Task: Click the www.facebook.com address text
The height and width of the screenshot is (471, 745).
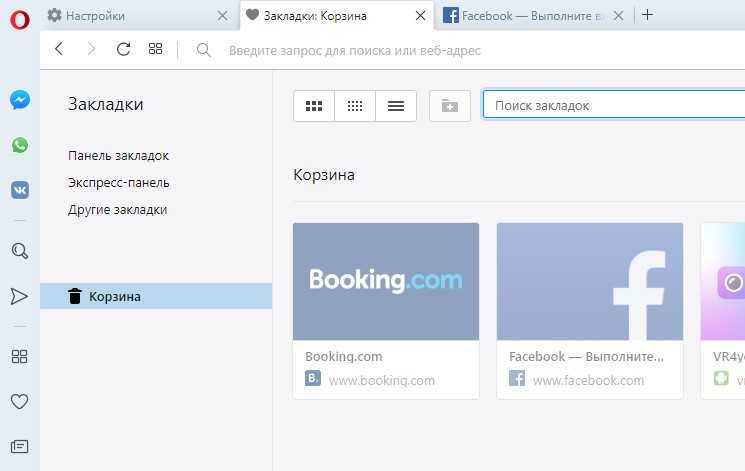Action: click(x=588, y=380)
